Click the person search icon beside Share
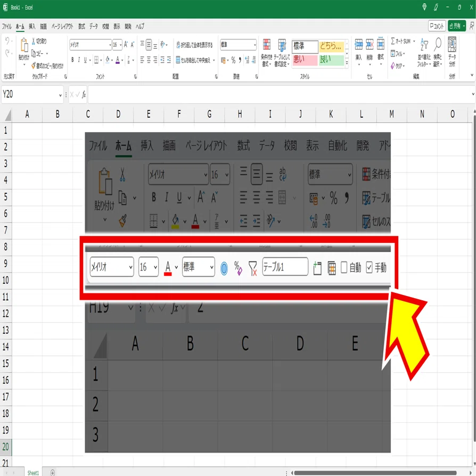This screenshot has width=476, height=476. pyautogui.click(x=471, y=26)
